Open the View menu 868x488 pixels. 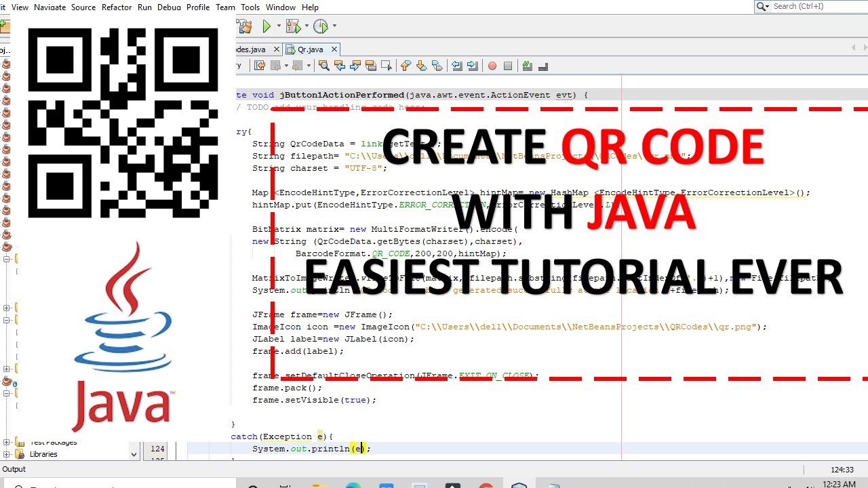pos(20,7)
